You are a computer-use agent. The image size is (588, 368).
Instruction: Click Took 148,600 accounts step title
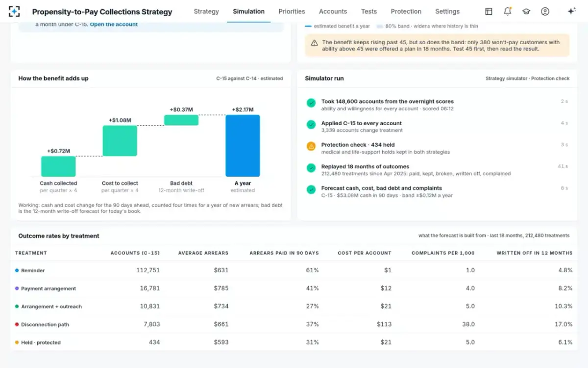click(388, 102)
